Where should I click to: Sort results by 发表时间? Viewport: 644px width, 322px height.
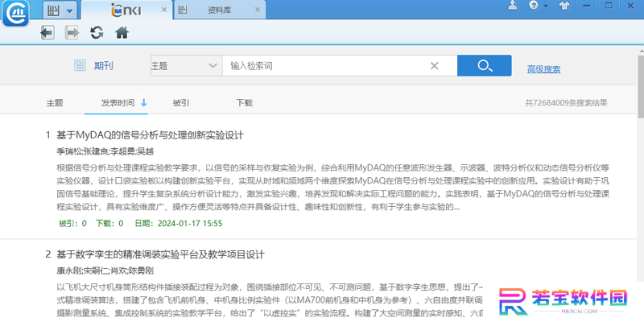(x=118, y=103)
